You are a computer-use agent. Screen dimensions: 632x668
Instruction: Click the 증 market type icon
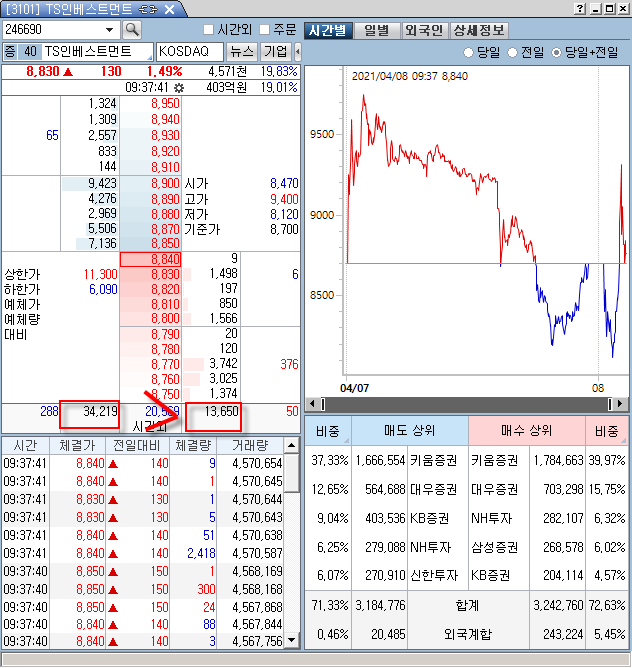tap(10, 51)
